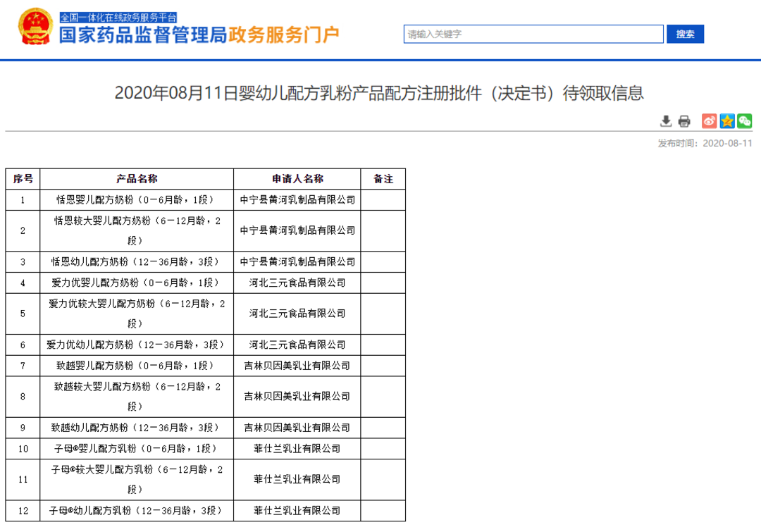Click the 产品名称 column header
Viewport: 761px width, 532px height.
click(137, 179)
